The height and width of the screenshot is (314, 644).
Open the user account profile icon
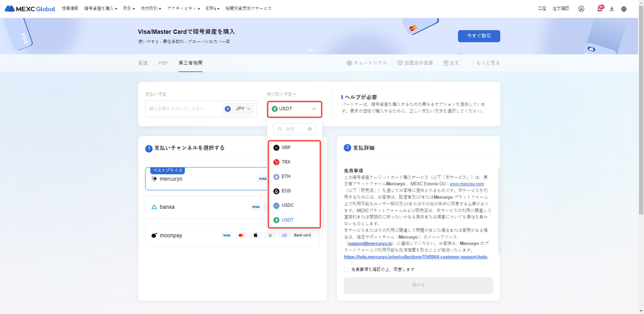581,9
